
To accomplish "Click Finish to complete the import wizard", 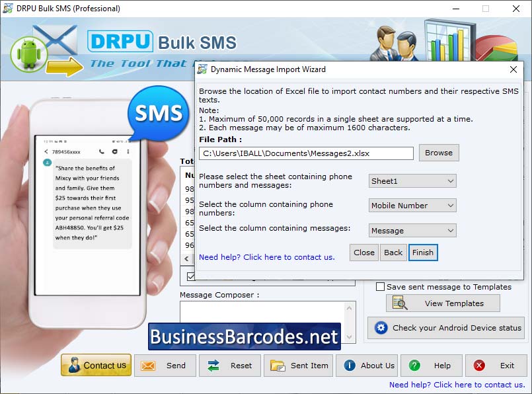I will [x=423, y=253].
